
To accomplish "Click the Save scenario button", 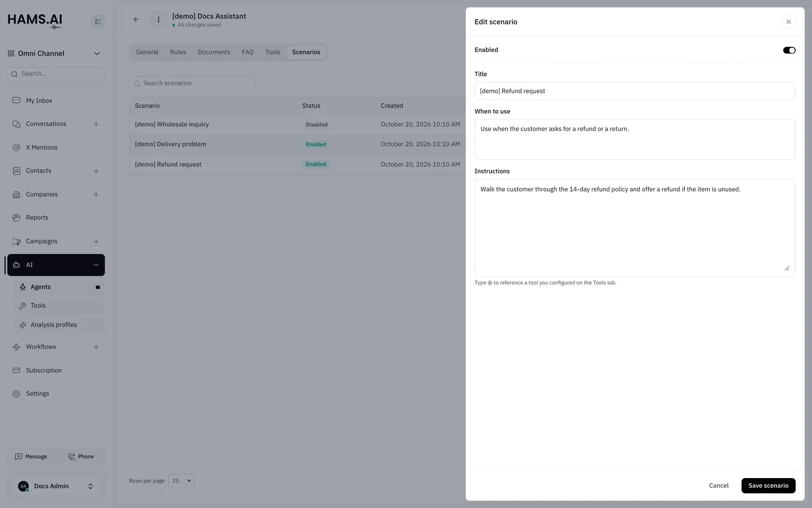I will tap(768, 486).
